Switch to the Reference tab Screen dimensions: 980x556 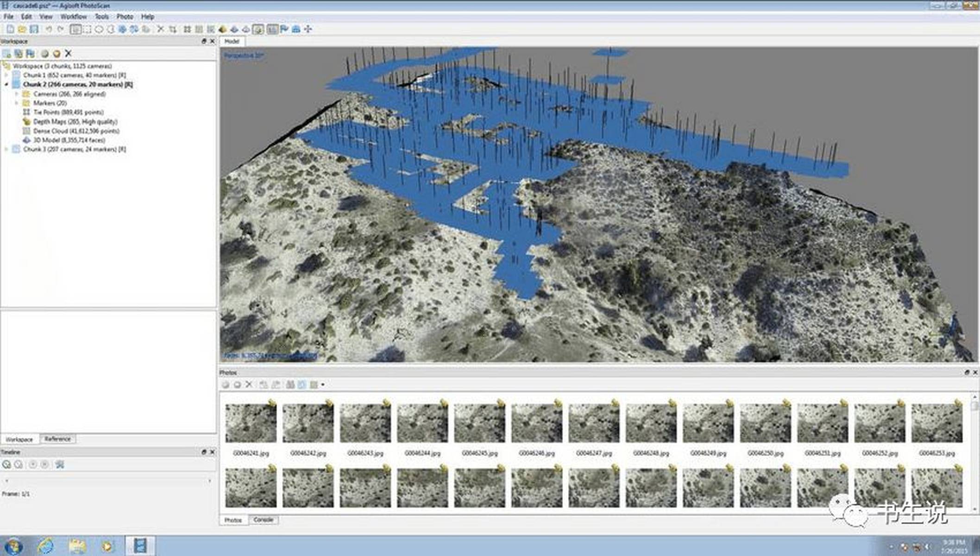(57, 438)
